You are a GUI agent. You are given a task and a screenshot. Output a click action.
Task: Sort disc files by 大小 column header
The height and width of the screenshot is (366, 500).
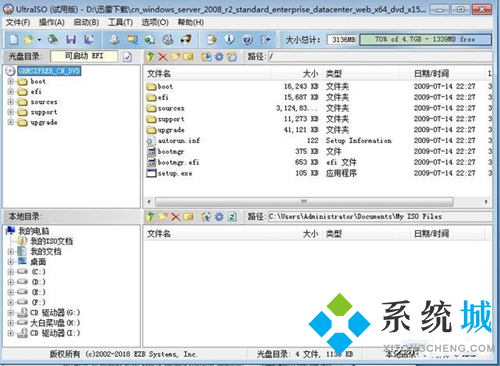coord(296,74)
